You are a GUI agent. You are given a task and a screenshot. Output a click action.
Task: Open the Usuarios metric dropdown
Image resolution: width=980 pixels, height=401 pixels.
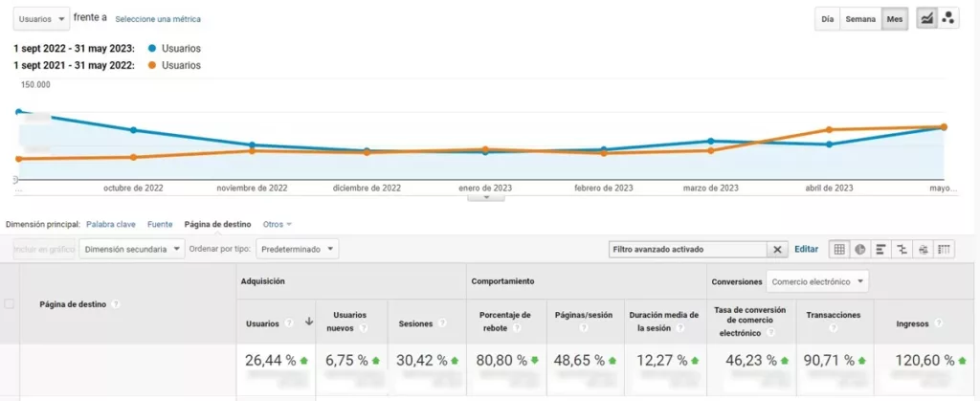pos(41,19)
